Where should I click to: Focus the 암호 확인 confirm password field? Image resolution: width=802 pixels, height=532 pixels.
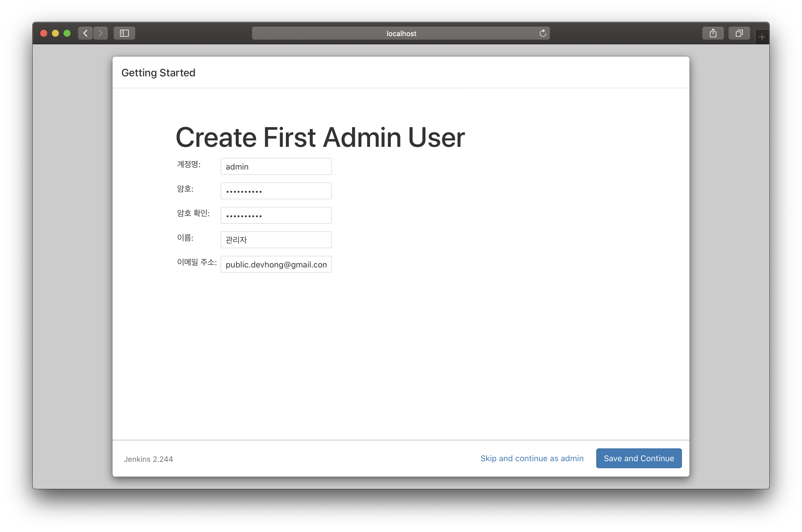point(276,215)
